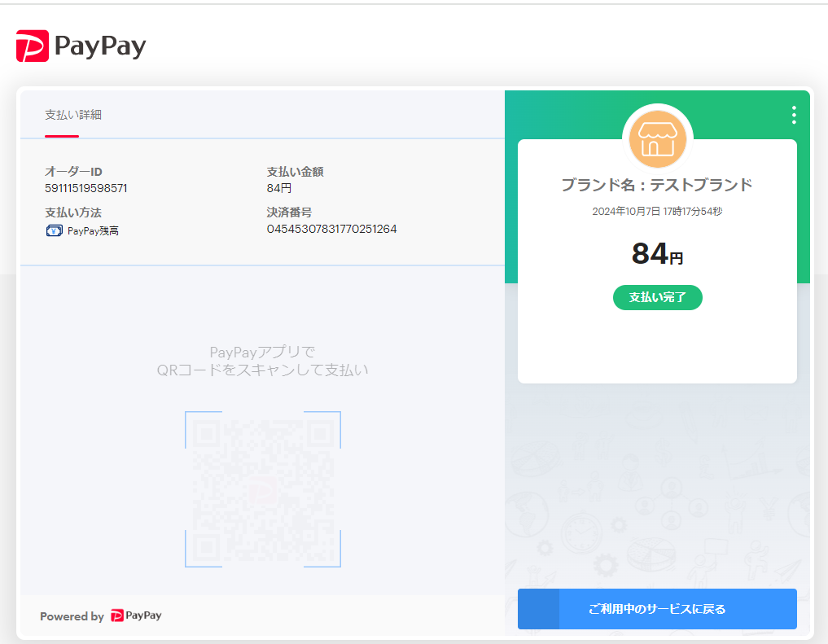Screen dimensions: 828x644
Task: Click the faded QR code image
Action: point(262,489)
